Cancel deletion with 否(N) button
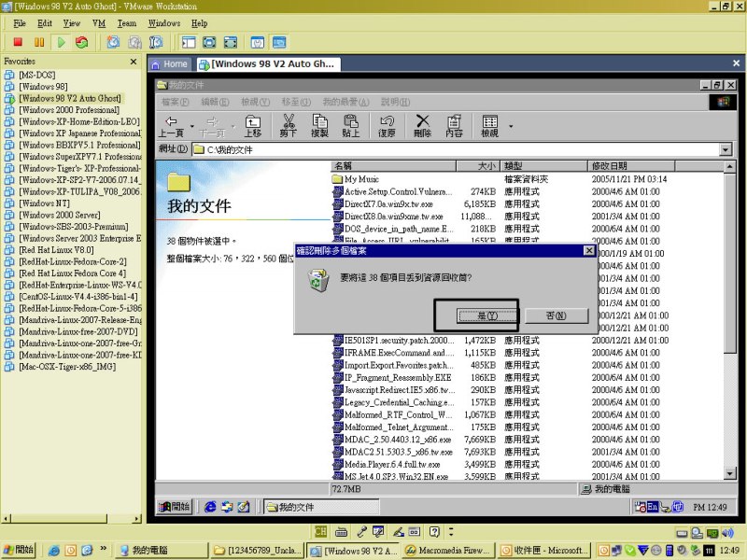The width and height of the screenshot is (747, 560). [x=557, y=315]
